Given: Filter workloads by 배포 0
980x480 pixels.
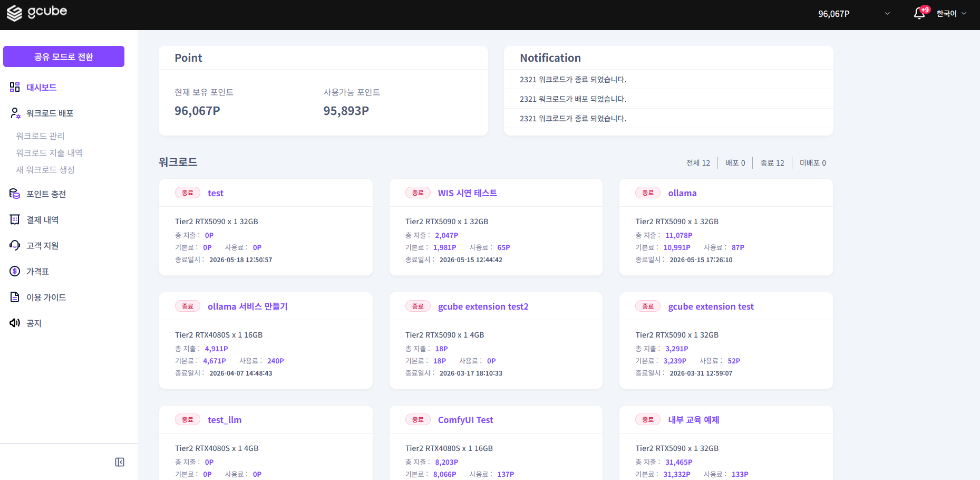Looking at the screenshot, I should [735, 162].
